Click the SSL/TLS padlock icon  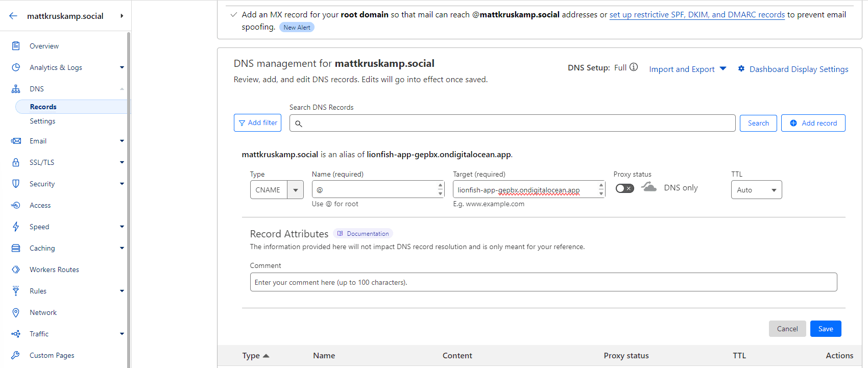click(16, 162)
